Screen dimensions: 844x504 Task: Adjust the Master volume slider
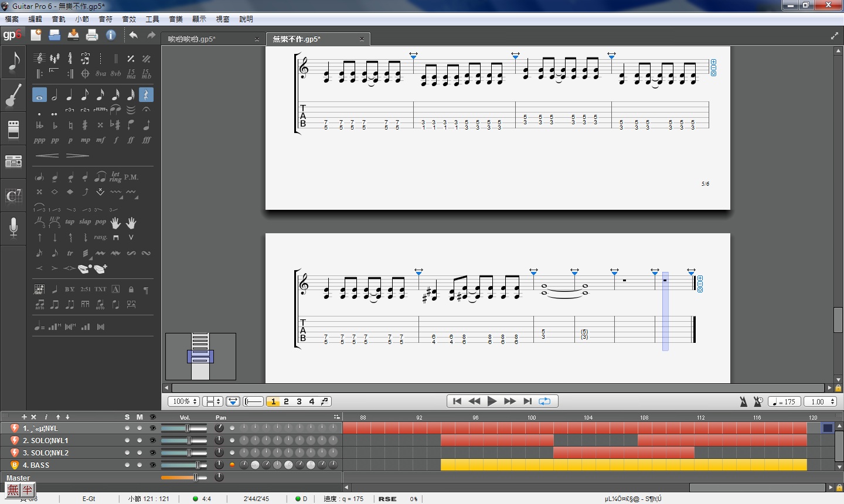coord(184,477)
